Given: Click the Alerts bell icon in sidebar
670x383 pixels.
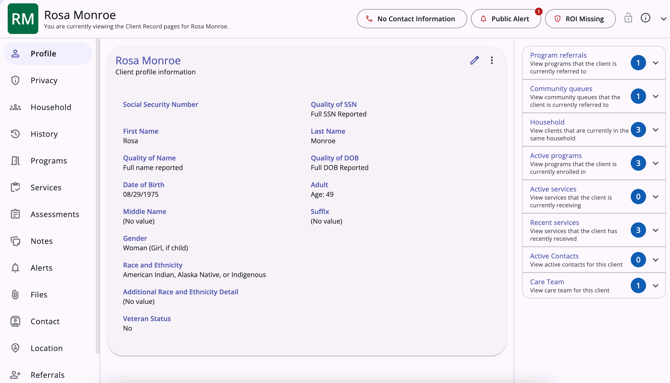Looking at the screenshot, I should click(15, 268).
